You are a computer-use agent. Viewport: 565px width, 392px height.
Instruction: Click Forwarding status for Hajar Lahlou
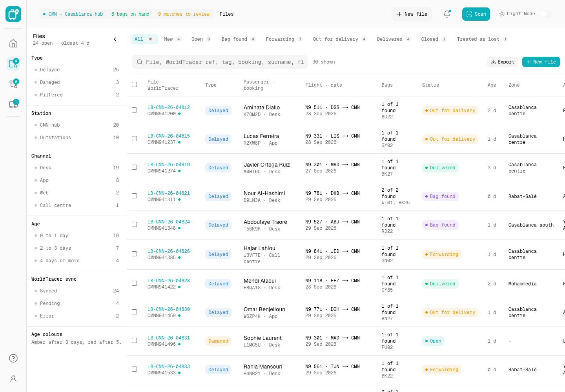442,254
